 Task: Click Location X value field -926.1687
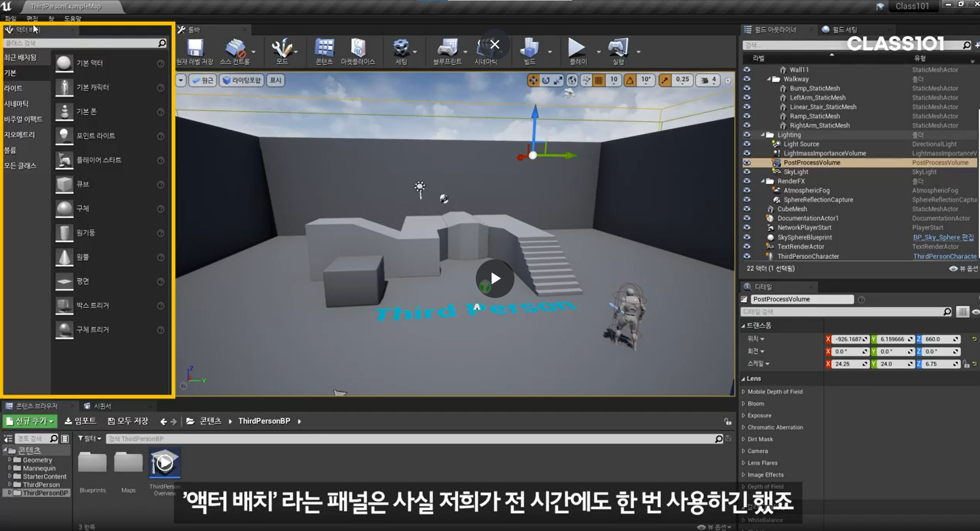point(850,339)
